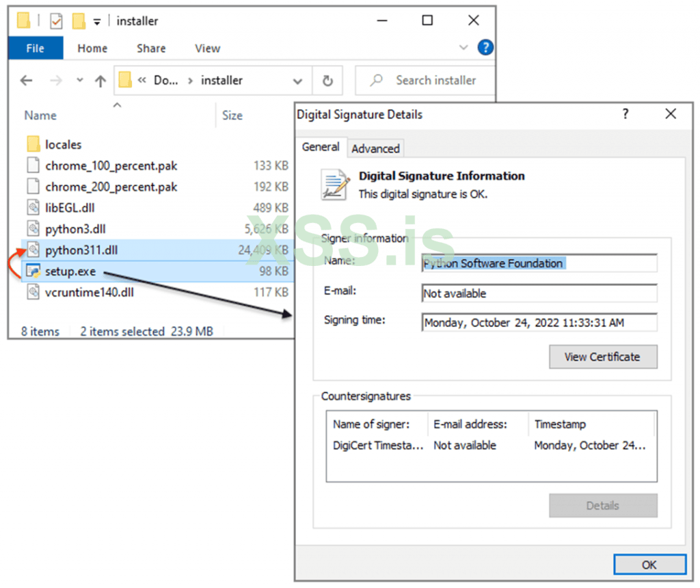Click the python3.dll file icon
The image size is (700, 588).
click(33, 228)
